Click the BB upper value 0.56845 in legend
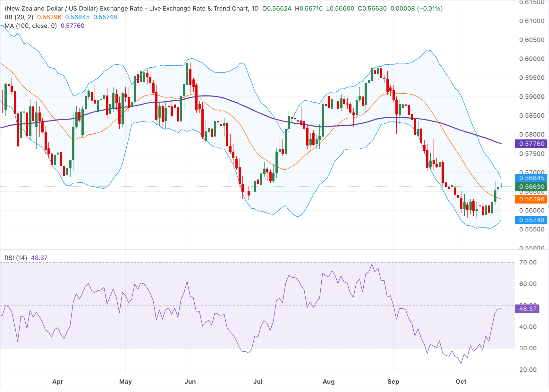 click(x=77, y=17)
